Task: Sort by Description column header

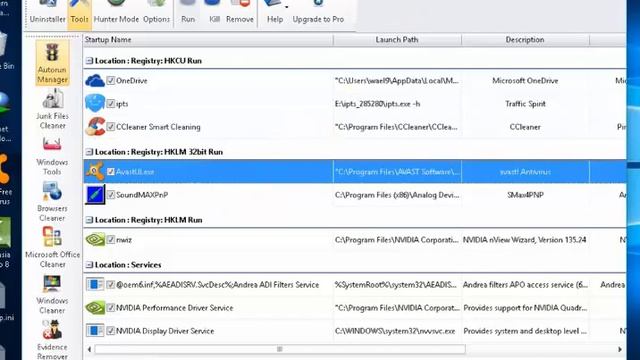Action: coord(525,40)
